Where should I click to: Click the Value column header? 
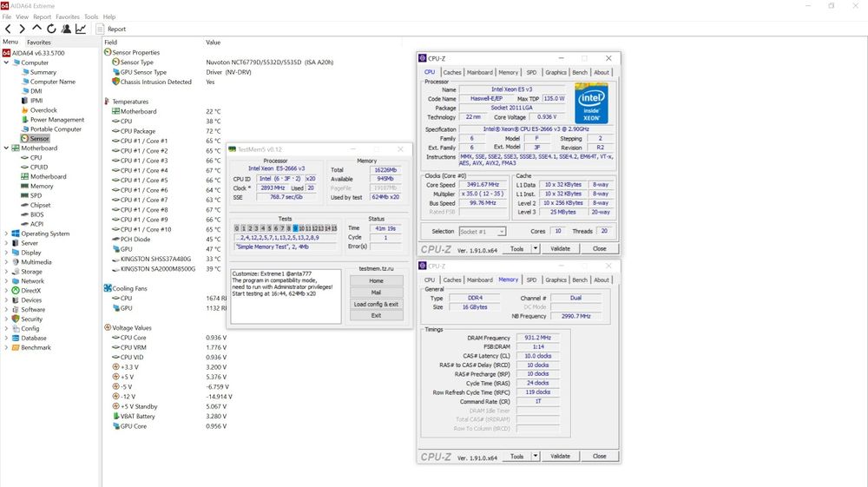(x=214, y=42)
